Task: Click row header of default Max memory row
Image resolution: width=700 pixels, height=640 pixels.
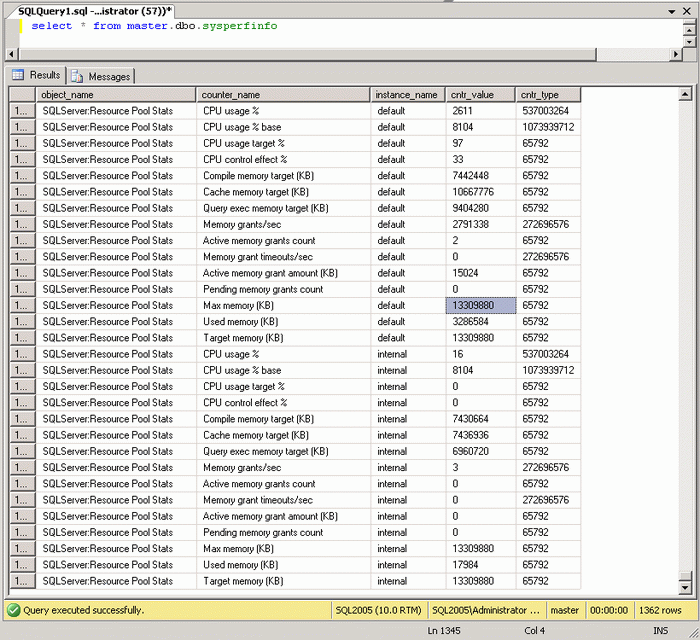Action: point(22,305)
